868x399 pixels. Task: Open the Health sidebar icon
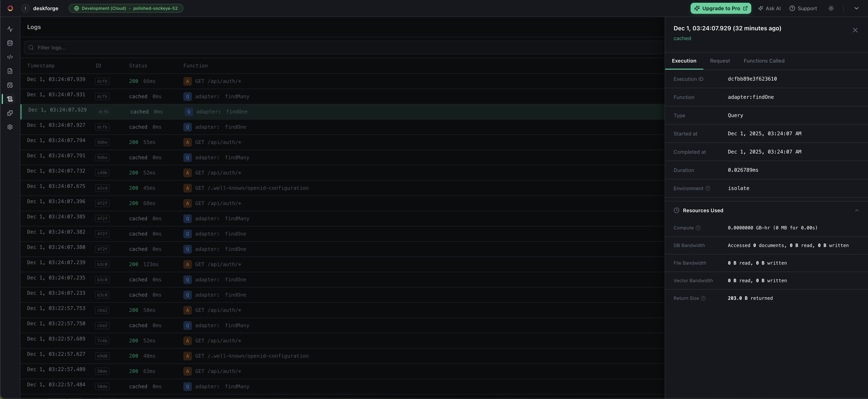[x=10, y=29]
